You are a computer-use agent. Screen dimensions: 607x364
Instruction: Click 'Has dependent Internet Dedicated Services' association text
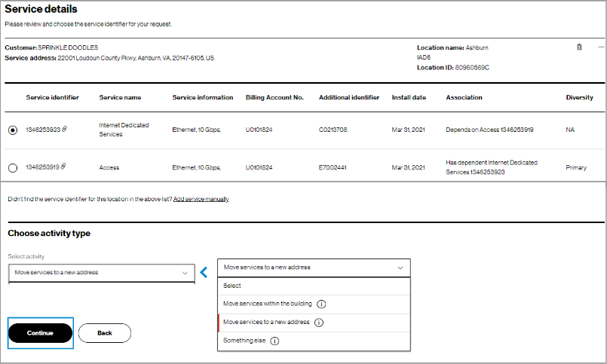(x=492, y=167)
